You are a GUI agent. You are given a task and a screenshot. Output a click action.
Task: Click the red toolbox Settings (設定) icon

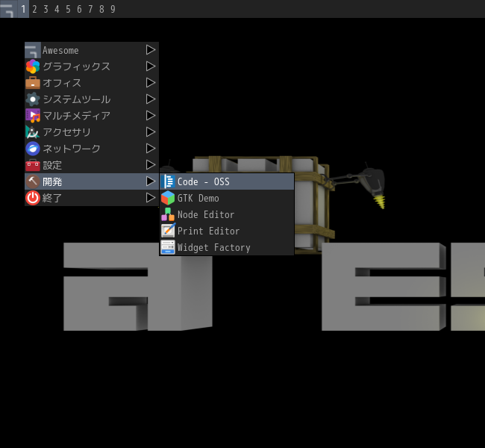(33, 165)
